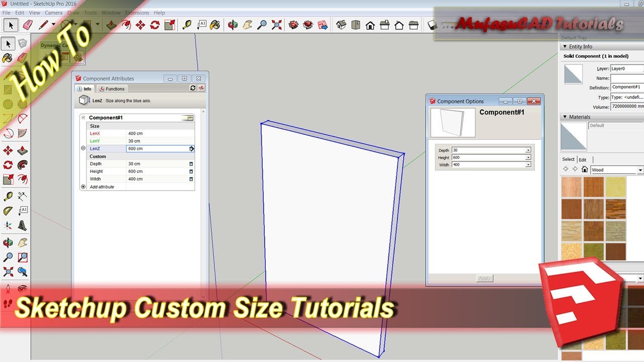Open the 3D Warehouse icon in the top toolbar
The height and width of the screenshot is (362, 644).
tap(293, 25)
